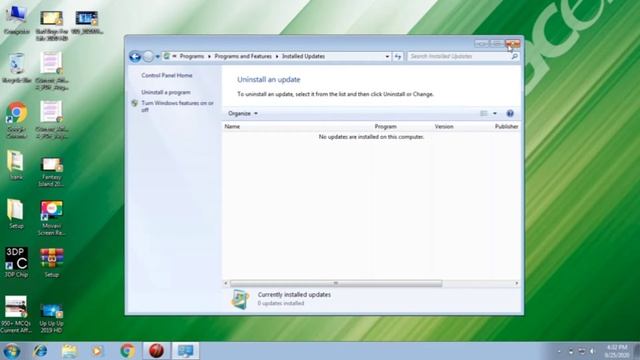Click the scroll right arrow
Viewport: 640px width, 360px height.
click(517, 283)
